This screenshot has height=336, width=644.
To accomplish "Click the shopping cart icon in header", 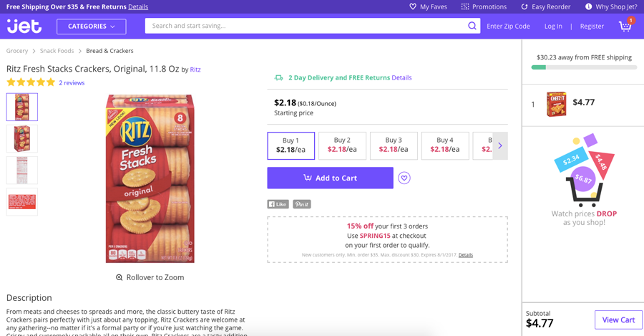I will (x=625, y=26).
